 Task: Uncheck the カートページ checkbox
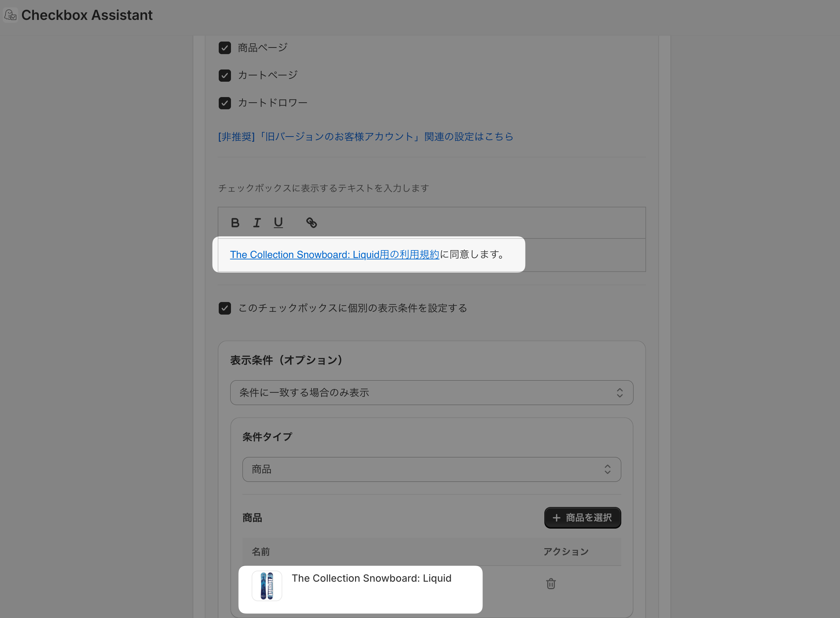pos(225,75)
